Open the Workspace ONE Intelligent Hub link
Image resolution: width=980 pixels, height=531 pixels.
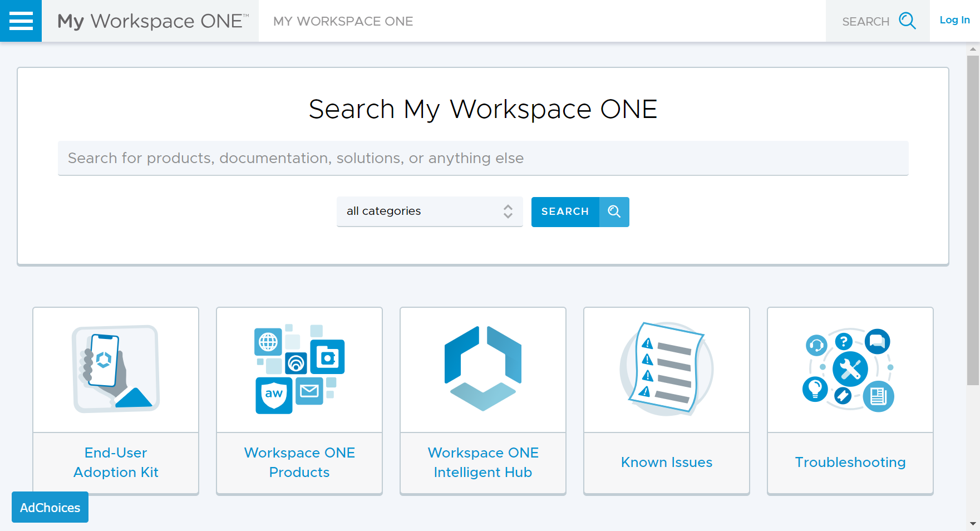pyautogui.click(x=482, y=462)
